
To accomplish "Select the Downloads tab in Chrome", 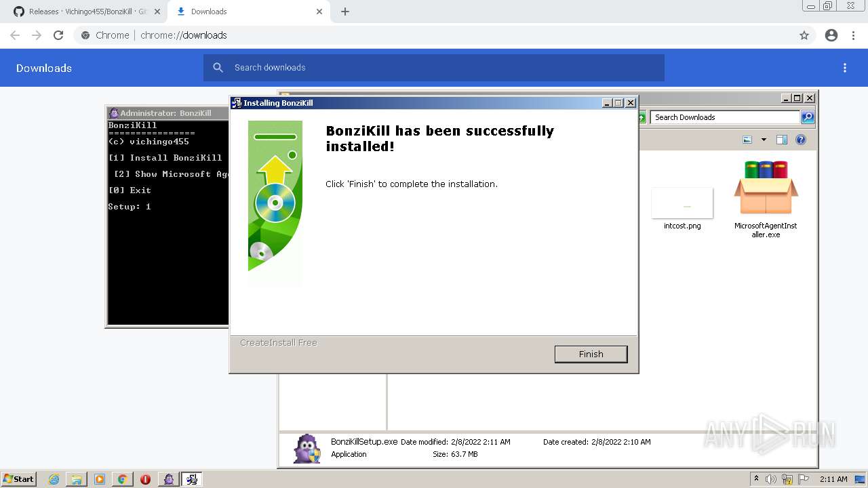I will pos(249,12).
